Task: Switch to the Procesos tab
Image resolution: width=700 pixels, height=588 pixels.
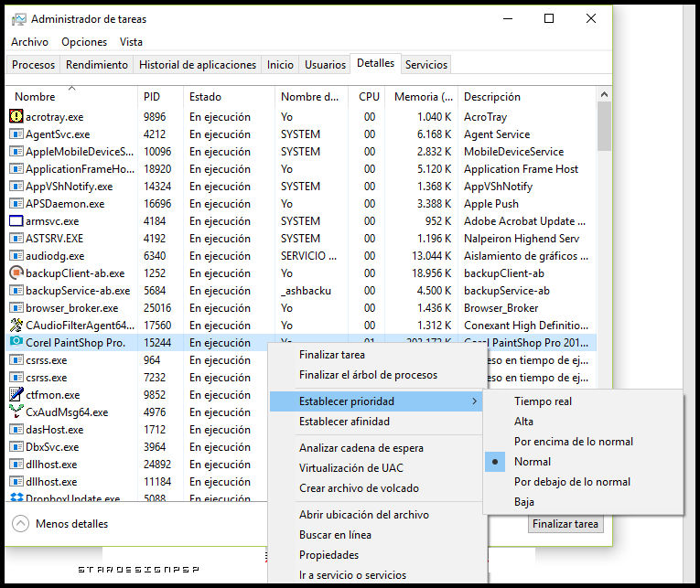Action: [x=33, y=65]
